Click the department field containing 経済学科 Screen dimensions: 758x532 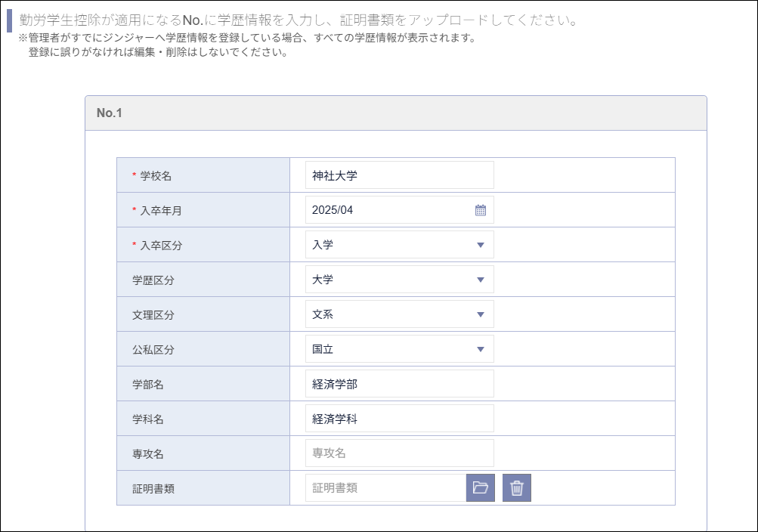(399, 418)
